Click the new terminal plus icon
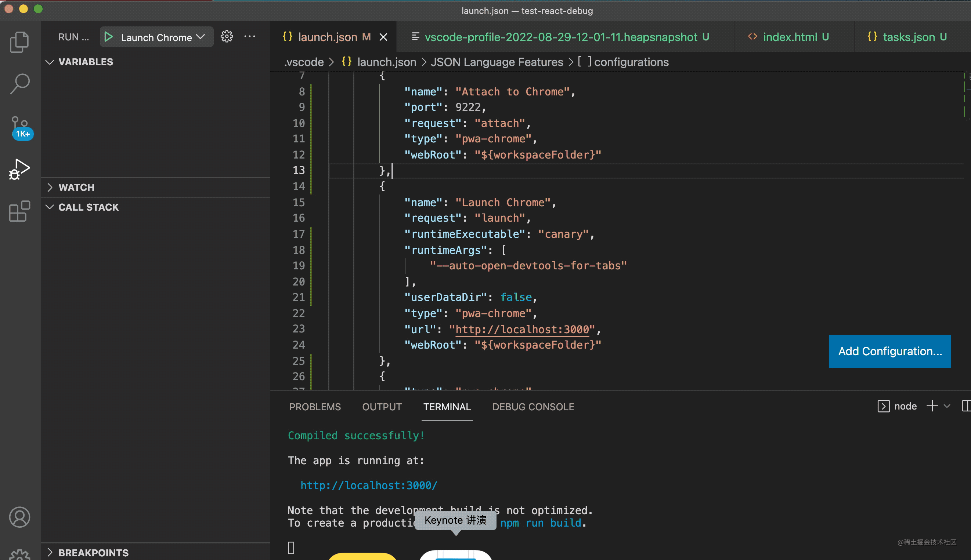971x560 pixels. (x=932, y=406)
